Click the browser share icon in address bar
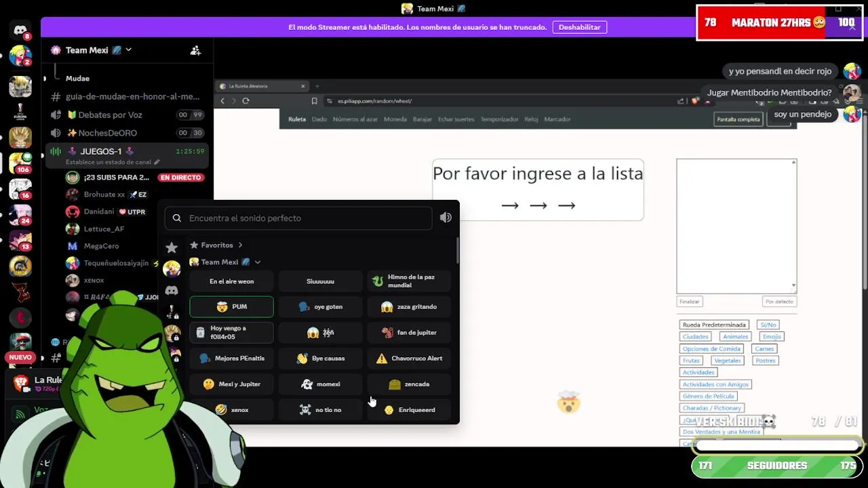Image resolution: width=868 pixels, height=488 pixels. click(680, 101)
